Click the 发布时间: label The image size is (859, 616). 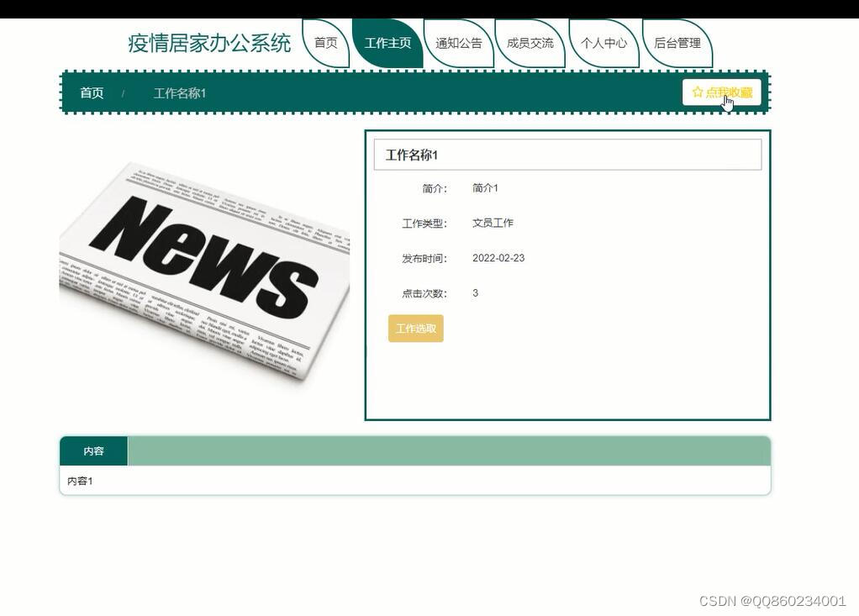424,259
